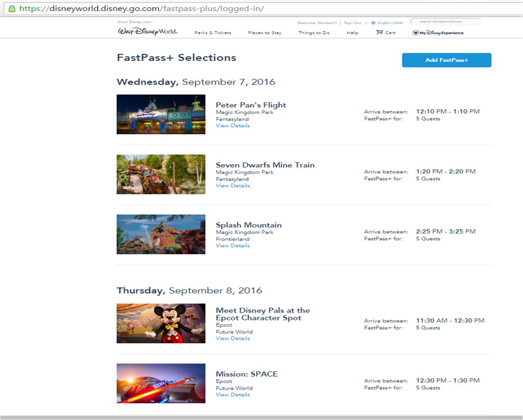Open the Cart
Image resolution: width=523 pixels, height=420 pixels.
(x=386, y=33)
